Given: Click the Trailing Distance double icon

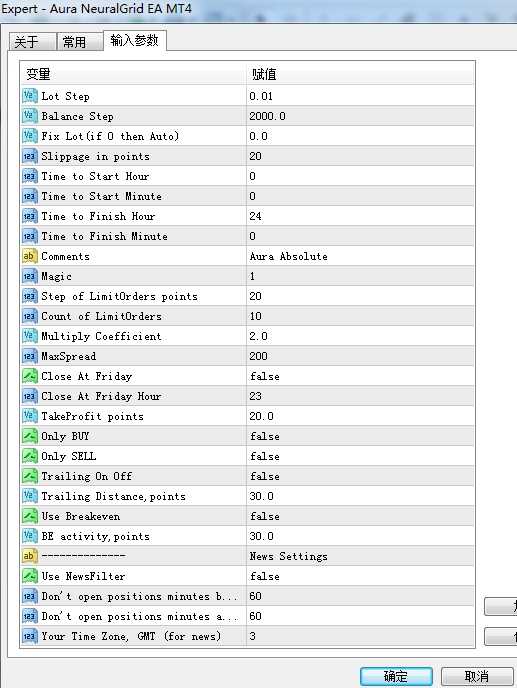Looking at the screenshot, I should pos(29,496).
